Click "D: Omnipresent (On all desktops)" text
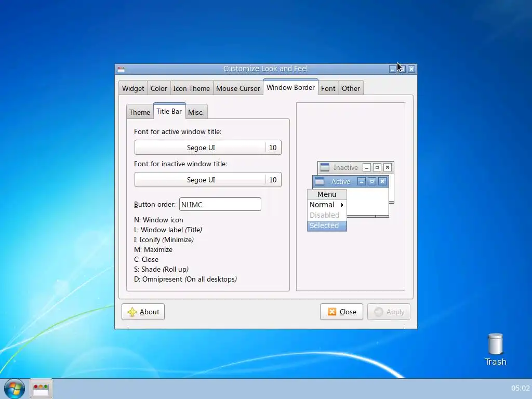Viewport: 532px width, 399px height. (185, 279)
